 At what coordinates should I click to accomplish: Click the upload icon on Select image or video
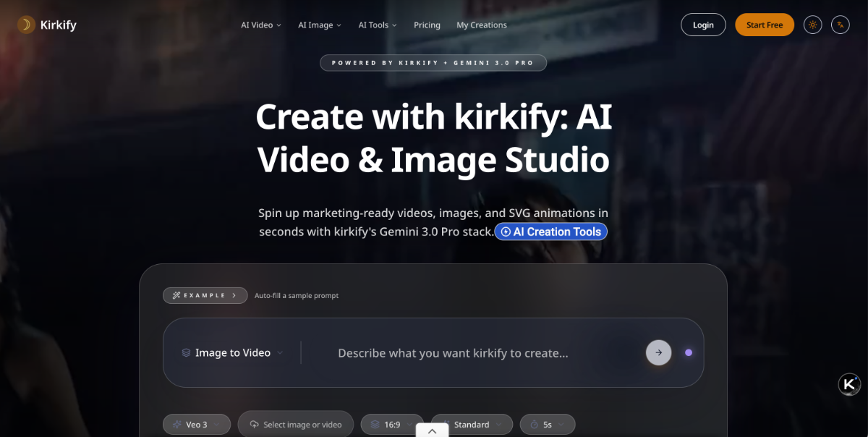(255, 424)
